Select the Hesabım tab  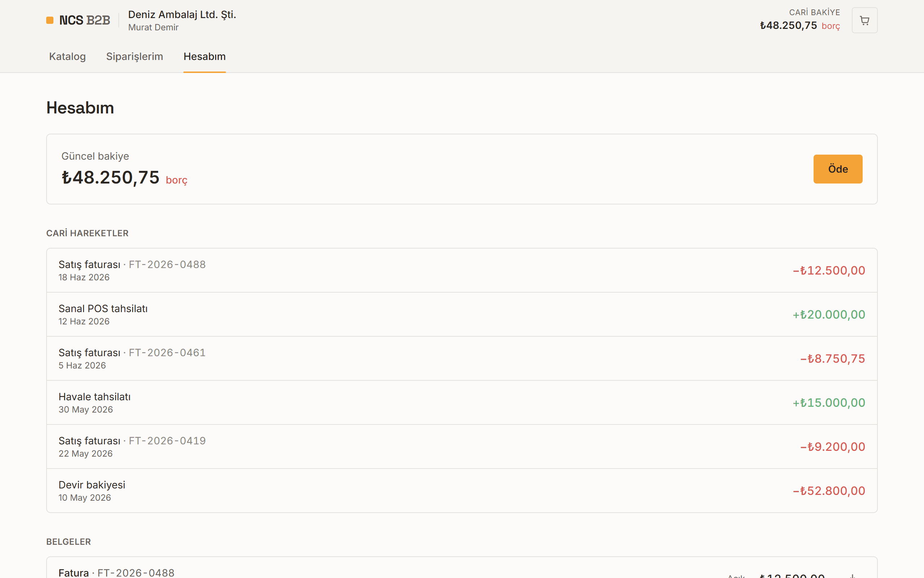(204, 57)
